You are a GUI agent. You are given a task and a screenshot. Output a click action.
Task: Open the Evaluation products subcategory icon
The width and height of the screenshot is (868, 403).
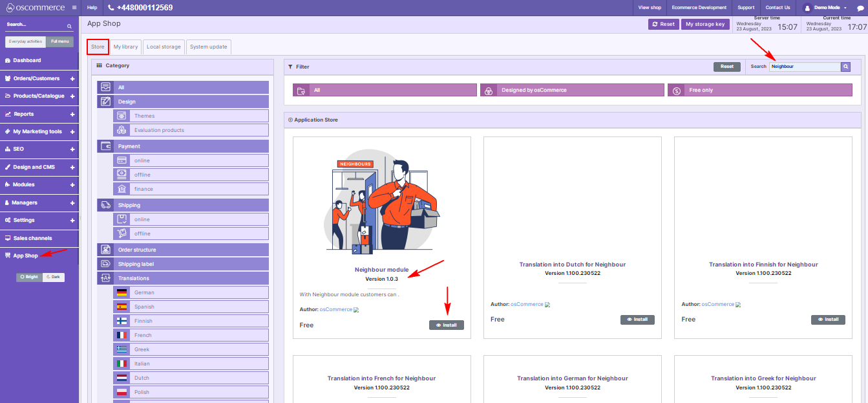point(122,130)
